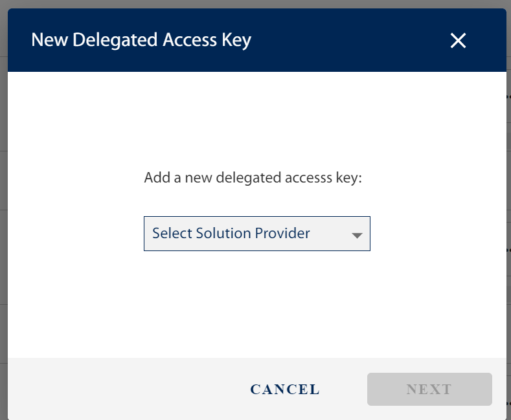This screenshot has width=511, height=420.
Task: Click the dimmed strip above the dialog header
Action: (259, 3)
